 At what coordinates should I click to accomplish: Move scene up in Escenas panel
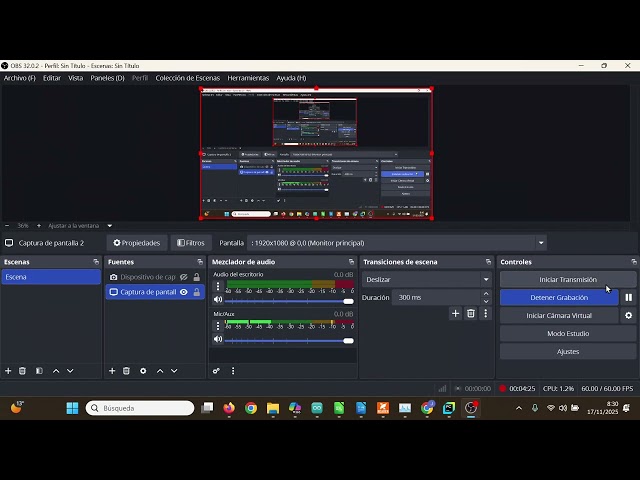pyautogui.click(x=56, y=371)
